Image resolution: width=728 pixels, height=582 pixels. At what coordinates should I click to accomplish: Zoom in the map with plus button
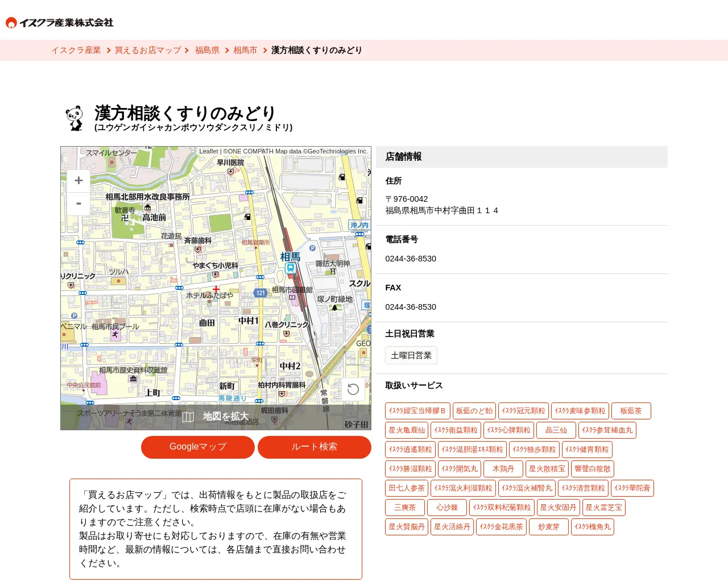[x=78, y=181]
